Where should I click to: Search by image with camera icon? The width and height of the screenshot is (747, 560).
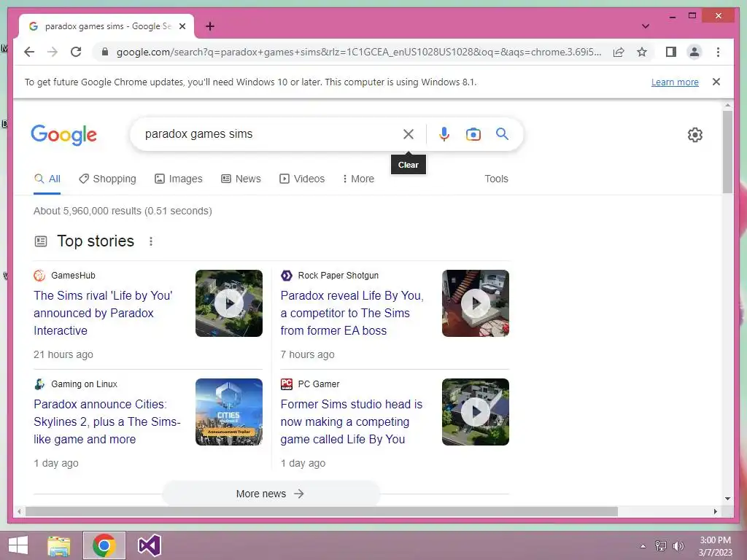(473, 134)
